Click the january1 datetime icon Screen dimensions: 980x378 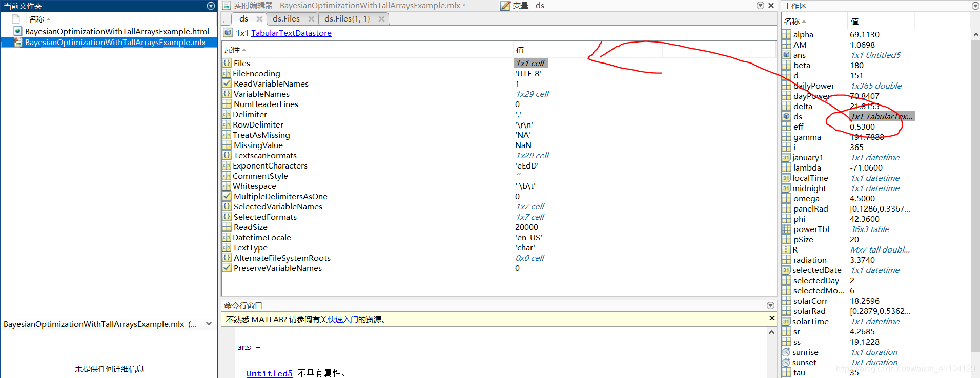click(x=786, y=157)
